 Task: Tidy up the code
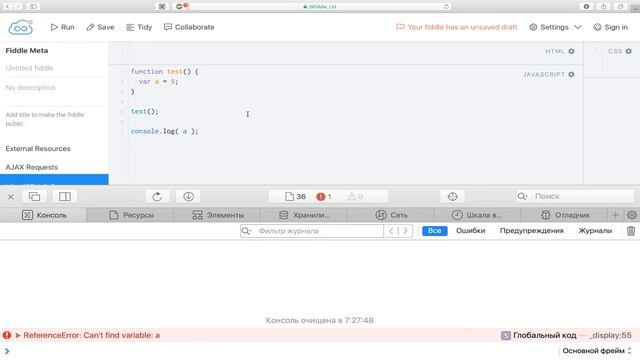139,27
